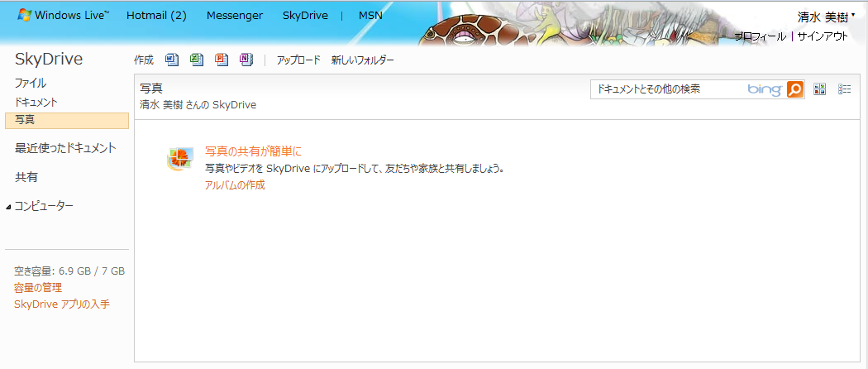Open MSN from the header bar
This screenshot has width=868, height=369.
coord(370,16)
